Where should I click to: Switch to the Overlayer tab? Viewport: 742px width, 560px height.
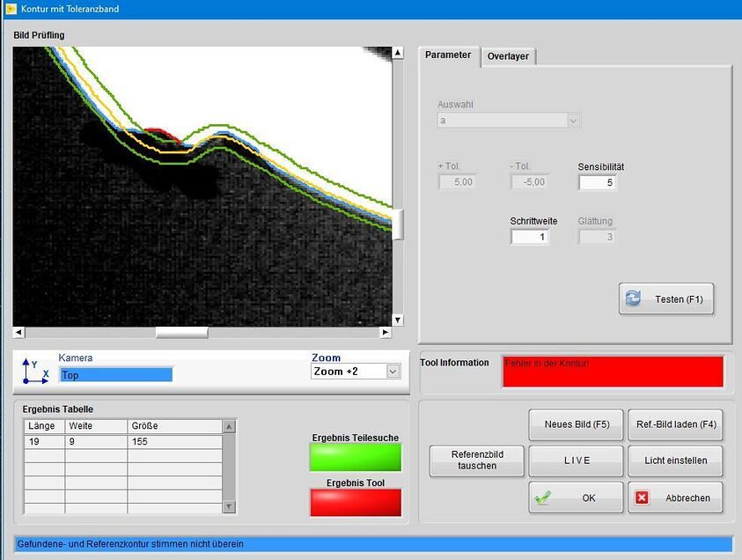[508, 56]
